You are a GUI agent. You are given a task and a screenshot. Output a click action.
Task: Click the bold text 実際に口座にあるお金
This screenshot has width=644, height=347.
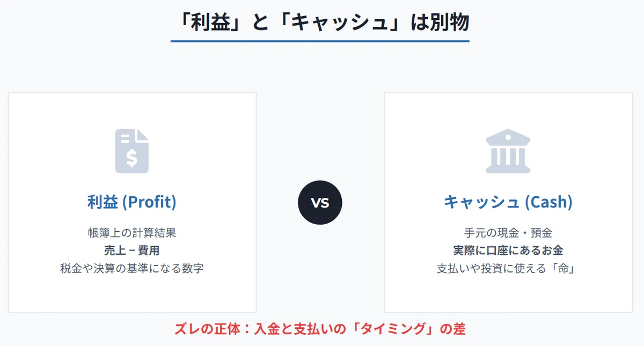[x=508, y=250]
